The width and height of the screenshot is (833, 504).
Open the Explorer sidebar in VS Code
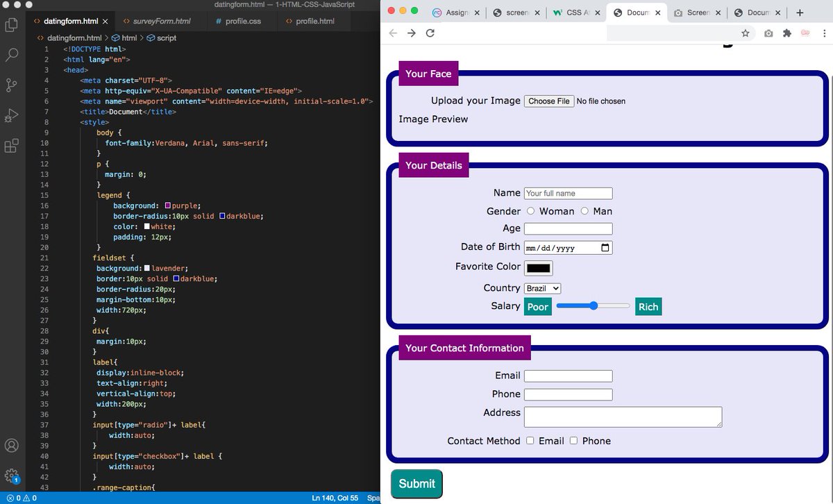(10, 24)
